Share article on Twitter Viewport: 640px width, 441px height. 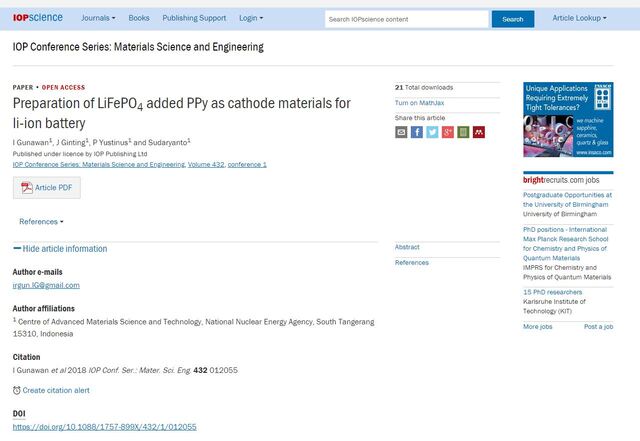pyautogui.click(x=432, y=132)
